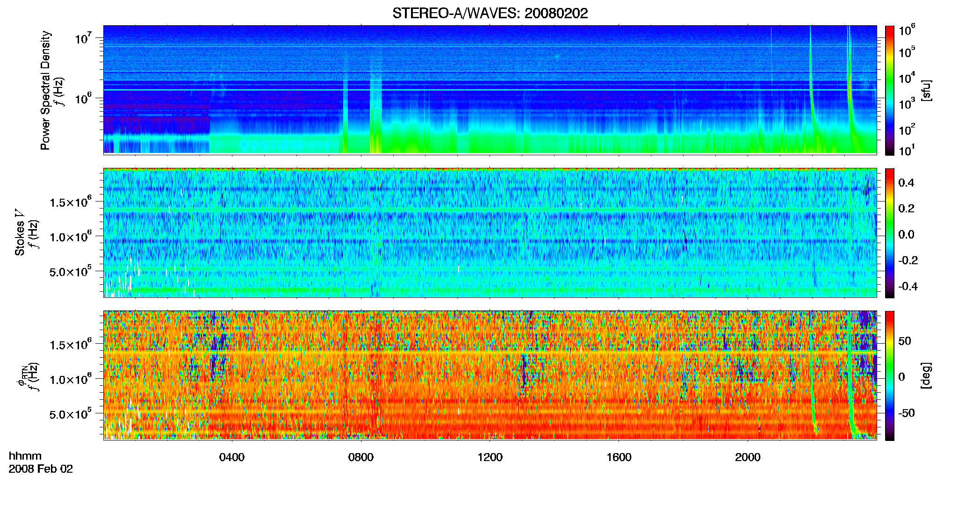Image resolution: width=980 pixels, height=505 pixels.
Task: Select the Stokes V spectrogram panel
Action: pyautogui.click(x=490, y=232)
